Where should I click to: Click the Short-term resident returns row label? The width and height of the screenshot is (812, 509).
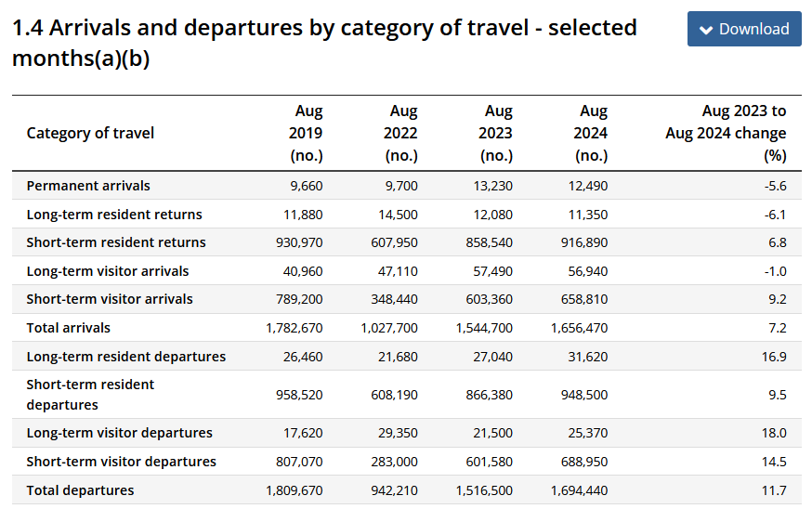tap(116, 242)
